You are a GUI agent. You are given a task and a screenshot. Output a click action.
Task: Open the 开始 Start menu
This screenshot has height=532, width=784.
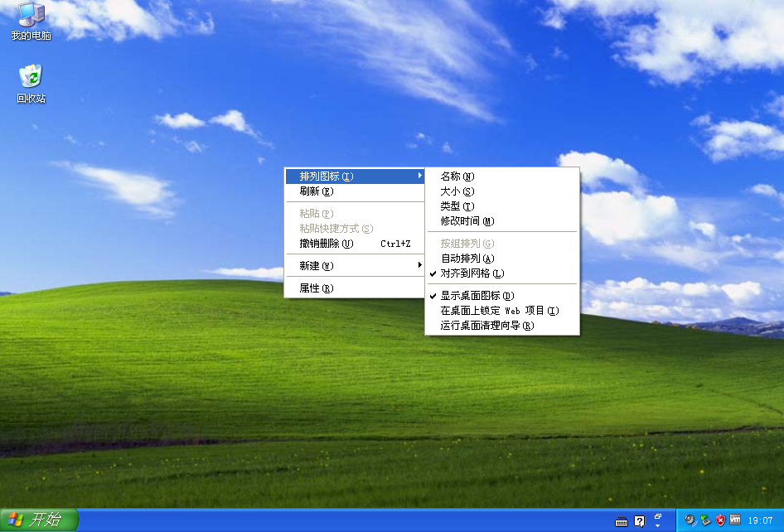click(39, 520)
